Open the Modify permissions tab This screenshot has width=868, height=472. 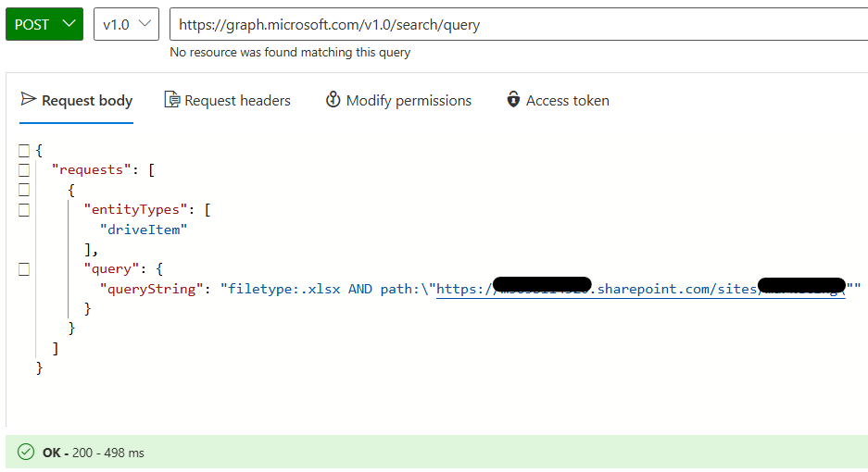398,100
